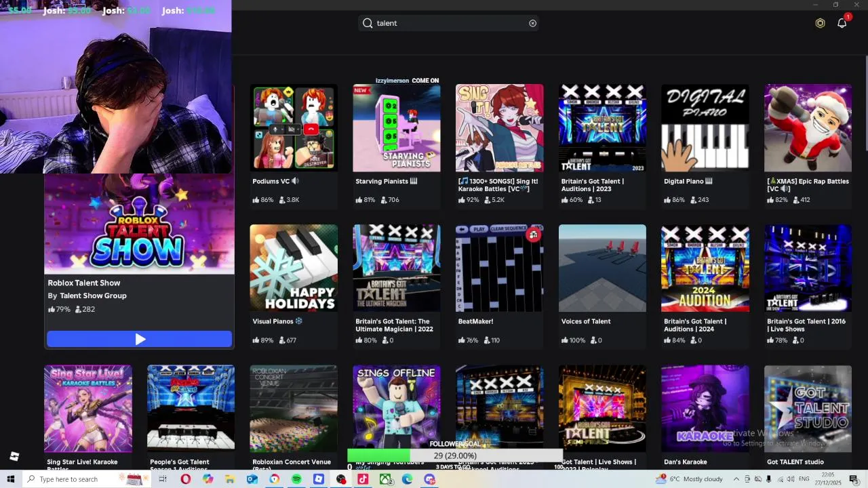Click the BeatMaker! title text

475,321
